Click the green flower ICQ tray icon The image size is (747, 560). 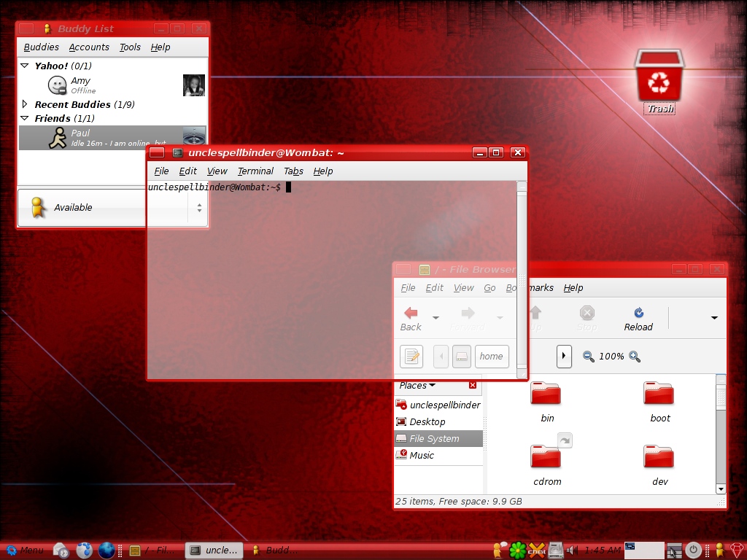[x=518, y=551]
